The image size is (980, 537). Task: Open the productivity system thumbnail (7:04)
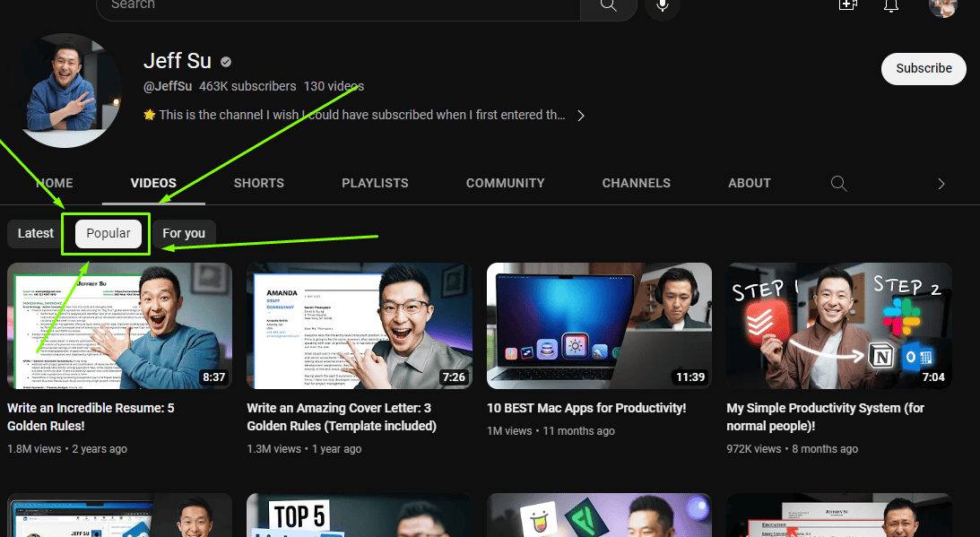click(x=839, y=325)
